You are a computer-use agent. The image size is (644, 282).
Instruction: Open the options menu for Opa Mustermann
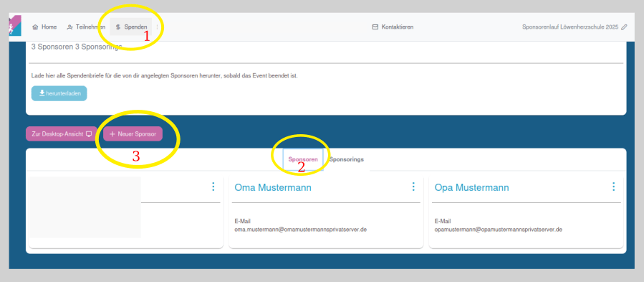point(614,187)
